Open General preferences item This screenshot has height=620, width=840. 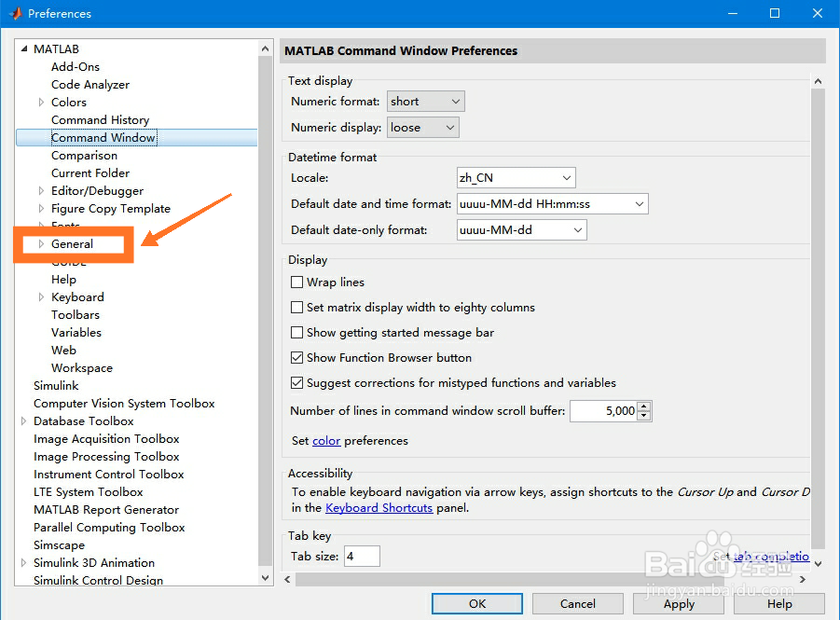(73, 244)
